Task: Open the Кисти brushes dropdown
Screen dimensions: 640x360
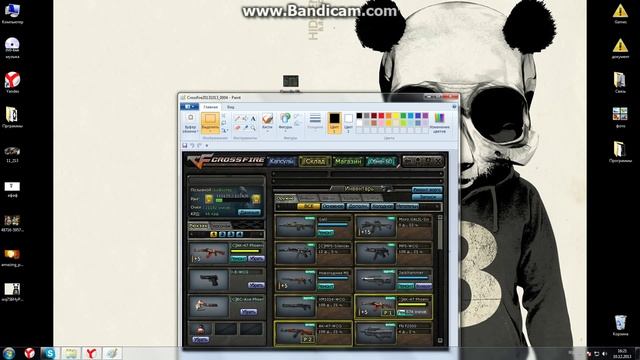Action: [x=267, y=128]
